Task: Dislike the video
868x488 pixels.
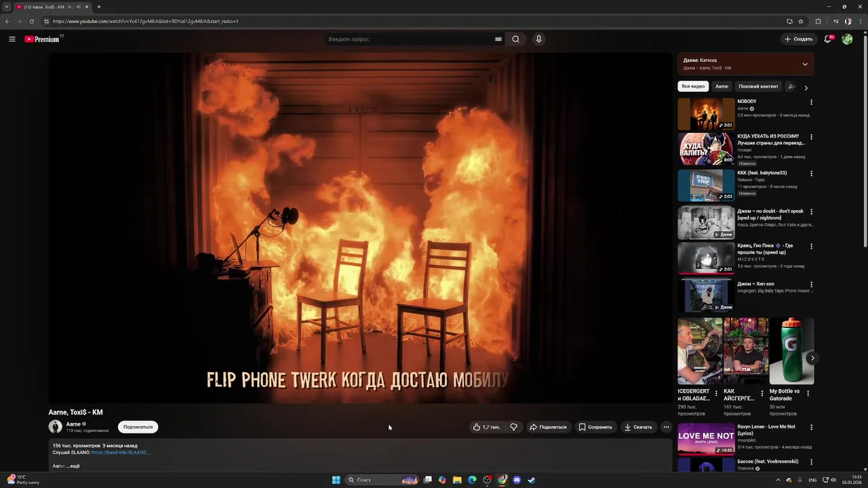Action: tap(513, 427)
